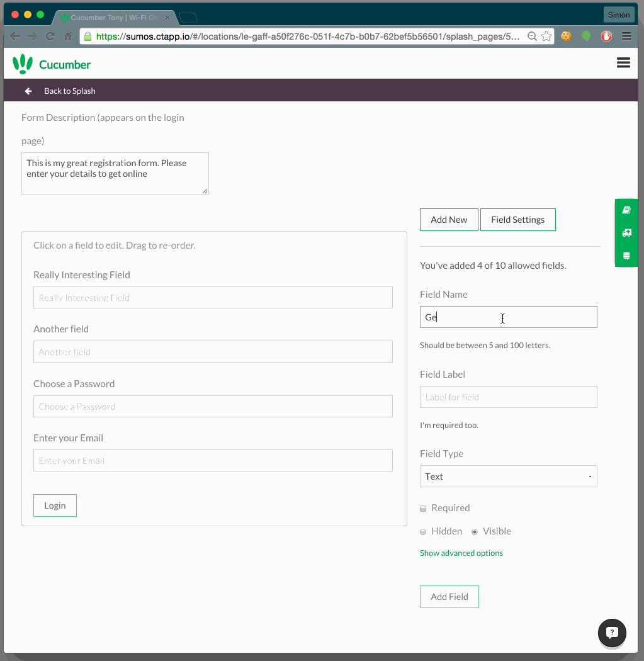Image resolution: width=644 pixels, height=661 pixels.
Task: Bookmark page with the star icon
Action: pos(546,37)
